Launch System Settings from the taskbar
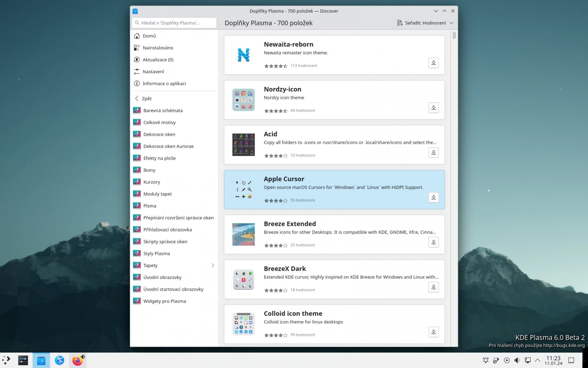 click(x=23, y=360)
